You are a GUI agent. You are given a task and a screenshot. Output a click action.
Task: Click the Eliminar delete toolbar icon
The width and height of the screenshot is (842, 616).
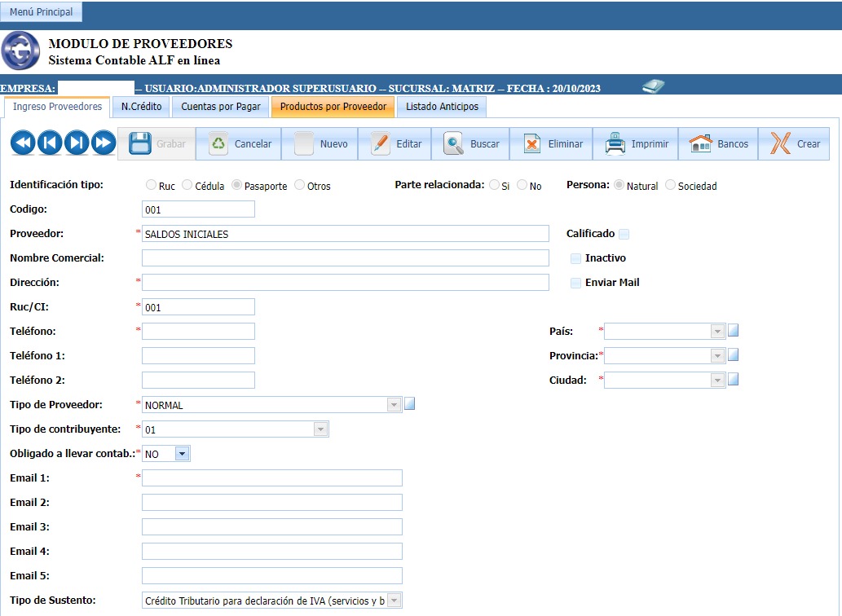(532, 144)
